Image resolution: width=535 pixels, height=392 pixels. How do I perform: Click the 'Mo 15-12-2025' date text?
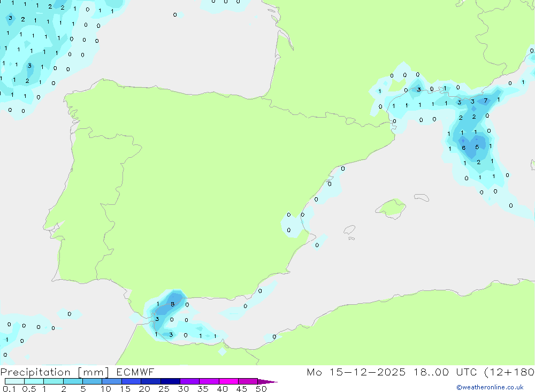(356, 372)
